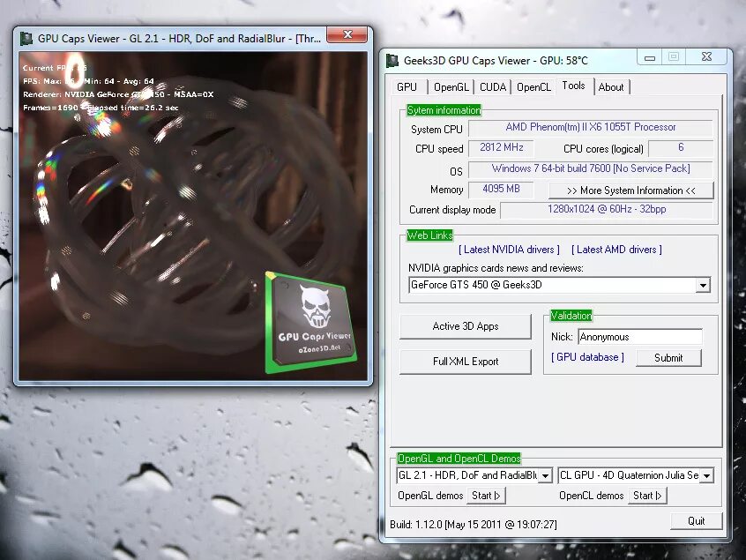746x560 pixels.
Task: Start the OpenCL demo
Action: click(x=647, y=496)
